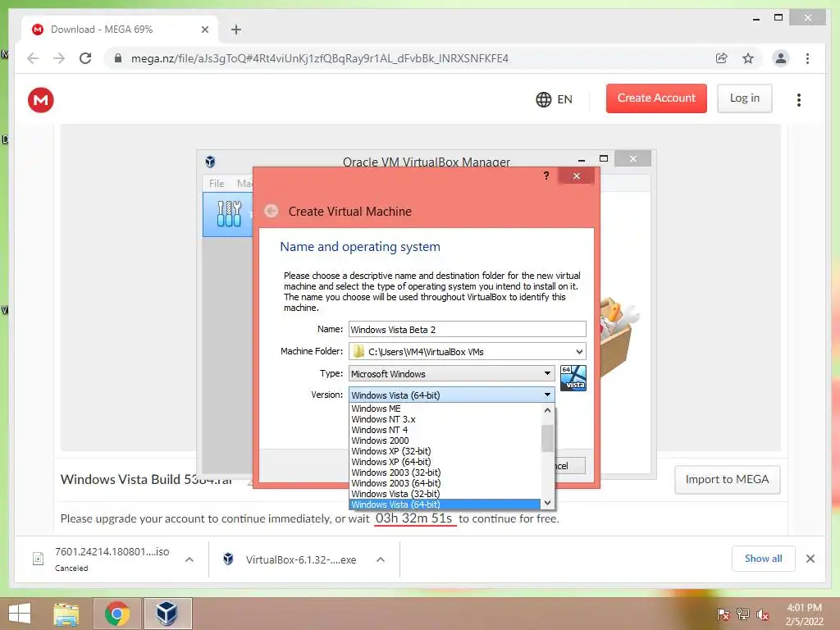840x630 pixels.
Task: Choose highlighted Windows Vista (64-bit) entry
Action: click(445, 504)
